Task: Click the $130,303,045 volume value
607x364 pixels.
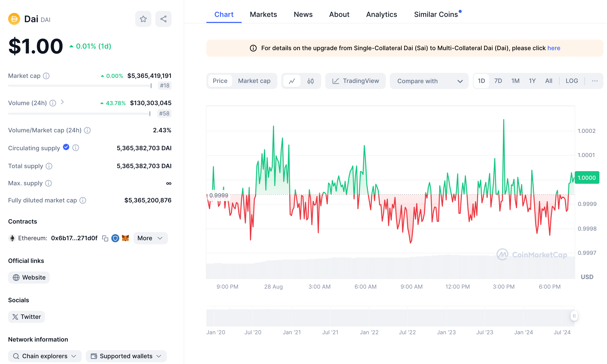Action: [151, 103]
